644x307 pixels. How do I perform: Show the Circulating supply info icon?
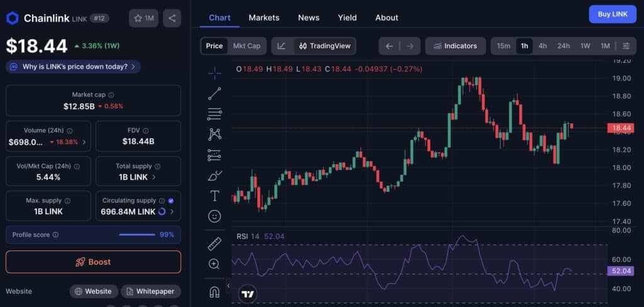click(162, 201)
